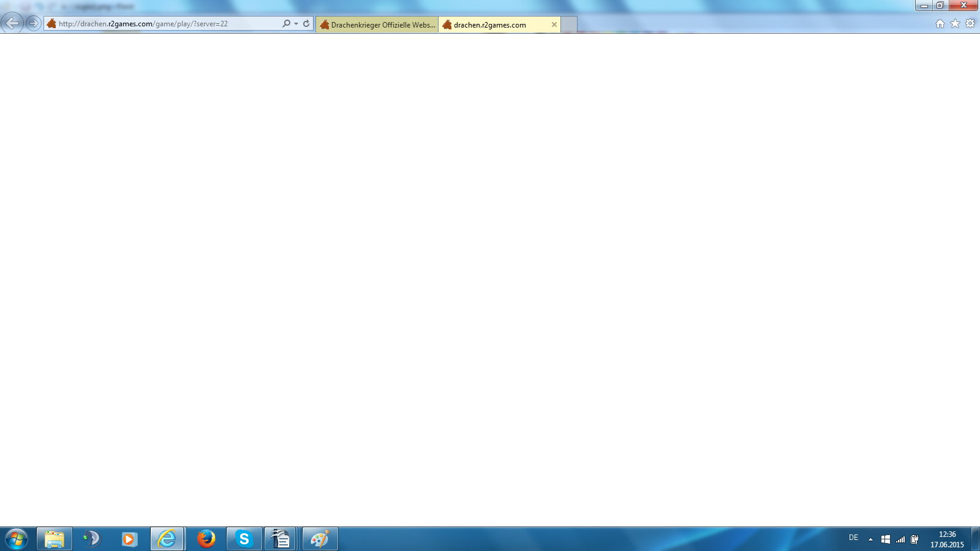Click the browser Back arrow button

(12, 23)
